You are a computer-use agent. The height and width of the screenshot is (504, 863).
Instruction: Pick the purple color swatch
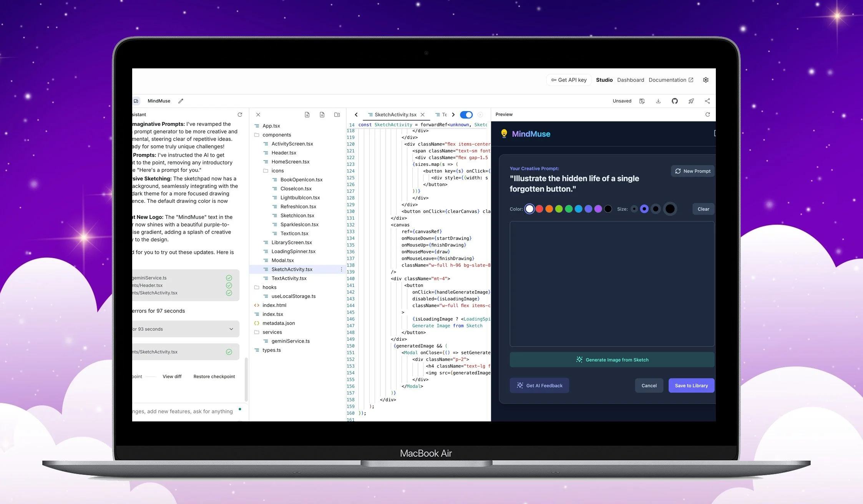(x=598, y=209)
